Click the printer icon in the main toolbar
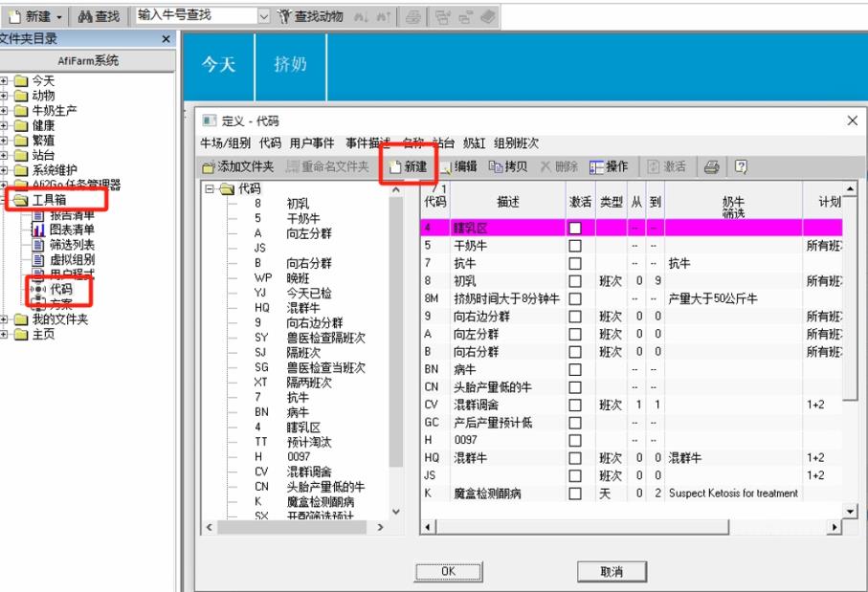The image size is (868, 592). (412, 17)
